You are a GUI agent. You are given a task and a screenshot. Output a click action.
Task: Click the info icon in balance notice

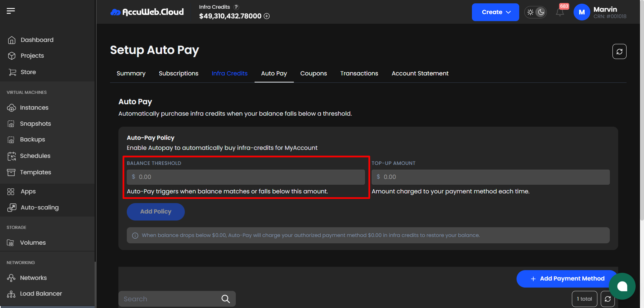[x=135, y=236]
